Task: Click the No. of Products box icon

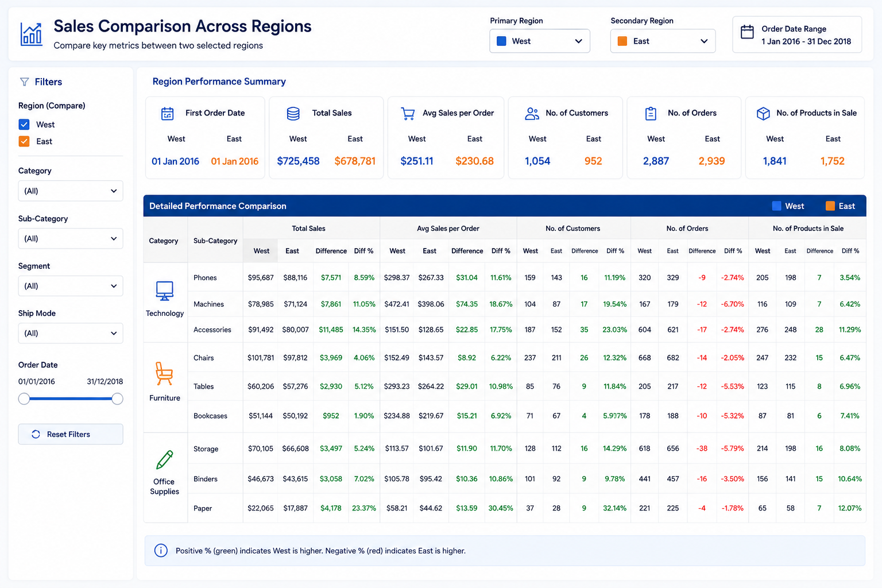Action: pos(763,114)
